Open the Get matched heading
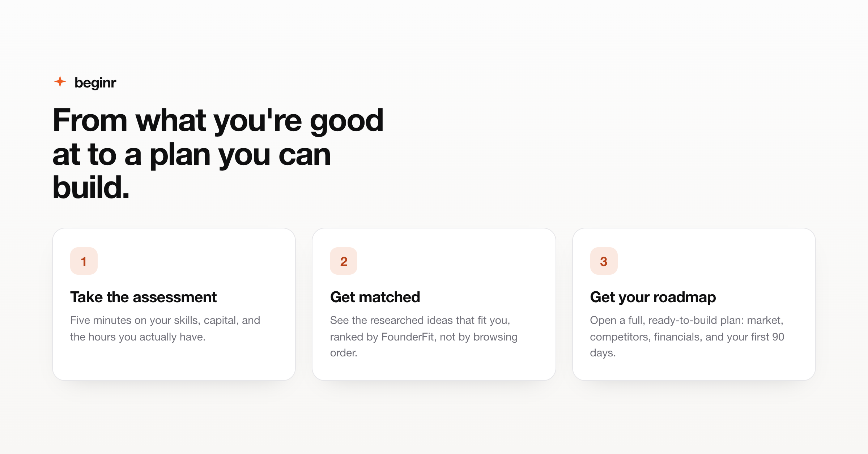The image size is (868, 454). (x=375, y=297)
